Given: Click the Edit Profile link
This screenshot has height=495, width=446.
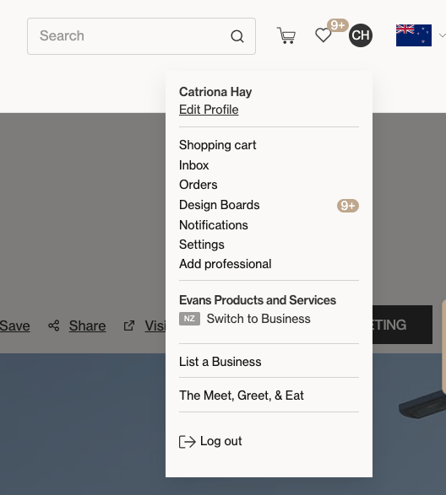Looking at the screenshot, I should [209, 110].
